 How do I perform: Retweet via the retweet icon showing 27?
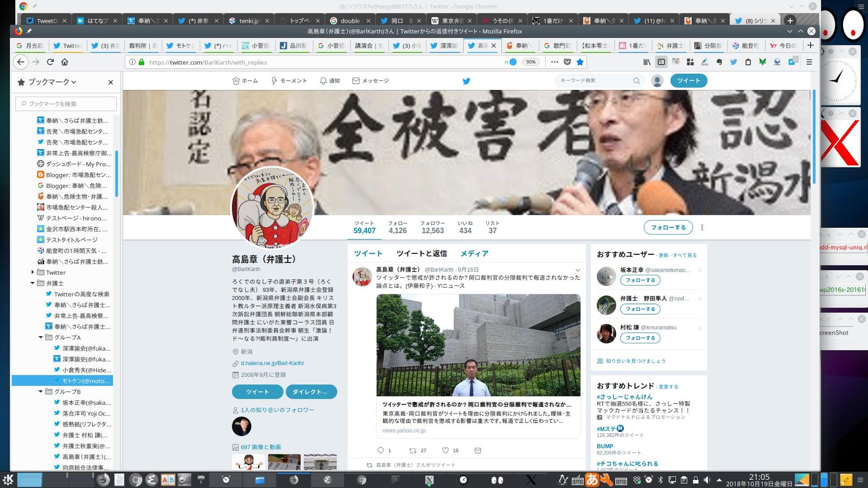tap(412, 451)
